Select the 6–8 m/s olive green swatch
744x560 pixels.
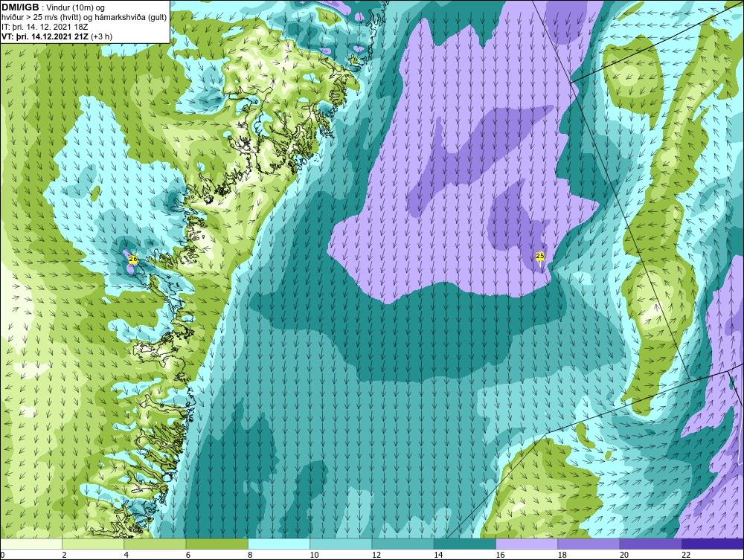(217, 544)
